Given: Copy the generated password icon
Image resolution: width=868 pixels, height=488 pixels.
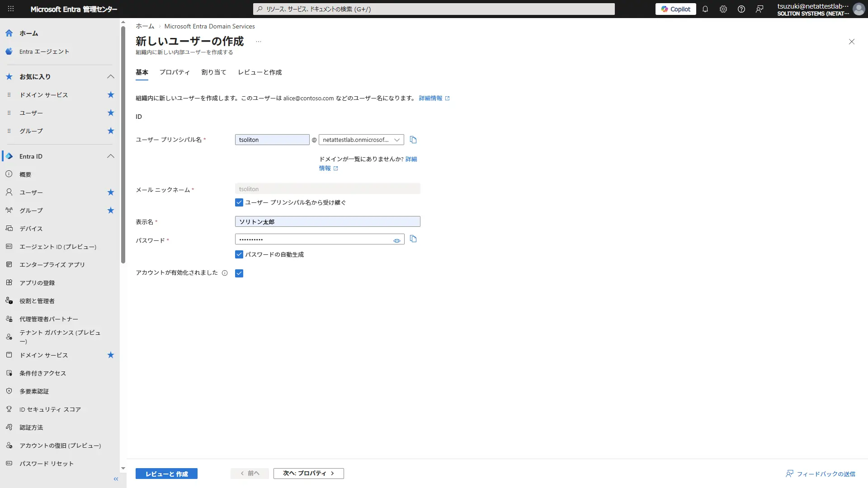Looking at the screenshot, I should (x=413, y=239).
